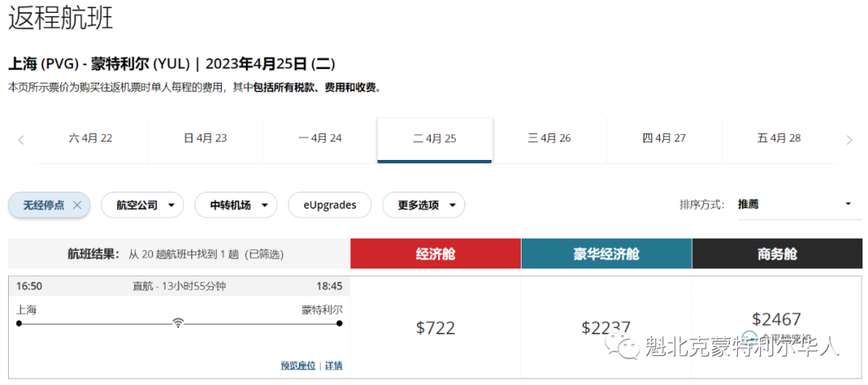Click the 返程航班 page heading

[61, 18]
